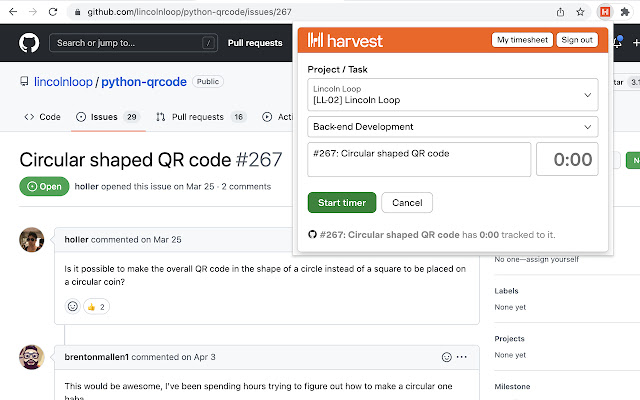The width and height of the screenshot is (640, 400).
Task: Open the lincolnloop owner link
Action: (x=63, y=82)
